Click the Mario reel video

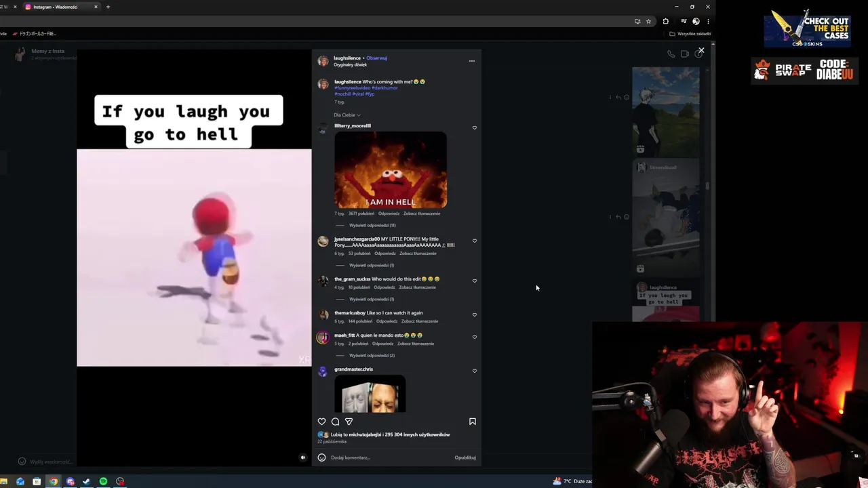194,258
